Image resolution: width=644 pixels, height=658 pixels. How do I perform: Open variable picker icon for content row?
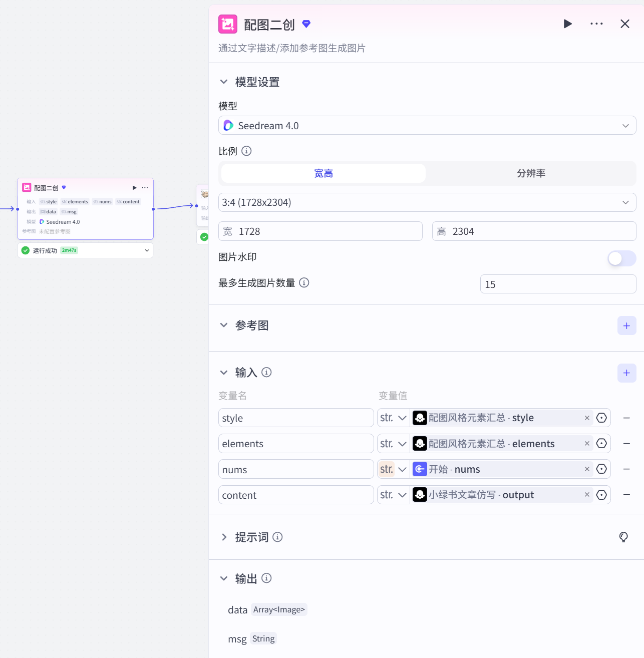point(601,495)
